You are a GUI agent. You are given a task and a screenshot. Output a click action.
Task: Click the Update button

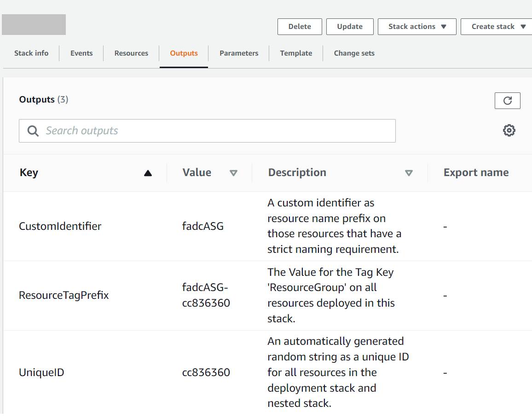(x=350, y=26)
